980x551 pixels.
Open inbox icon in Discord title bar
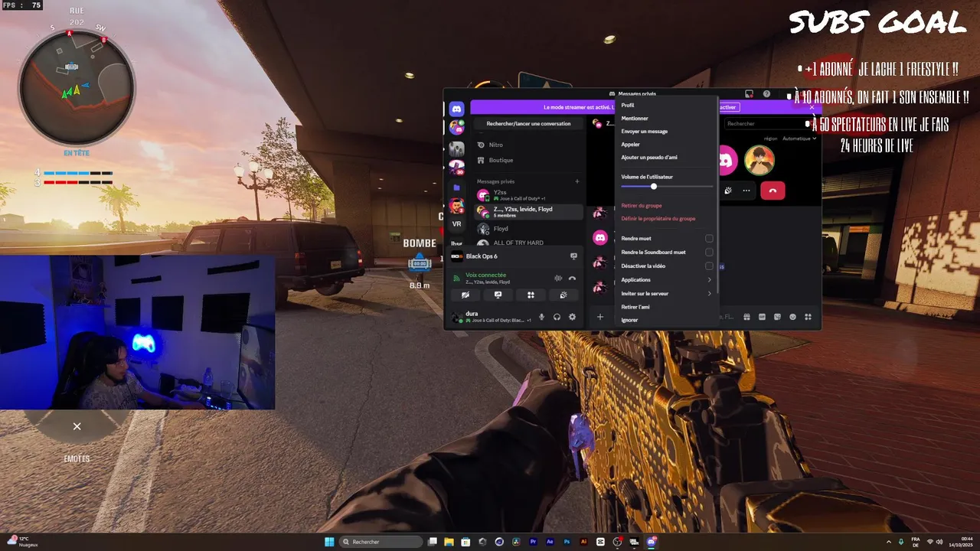pyautogui.click(x=750, y=94)
